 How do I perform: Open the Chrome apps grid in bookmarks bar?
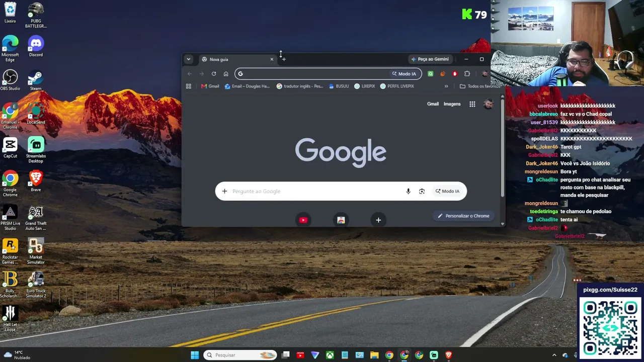pyautogui.click(x=189, y=86)
